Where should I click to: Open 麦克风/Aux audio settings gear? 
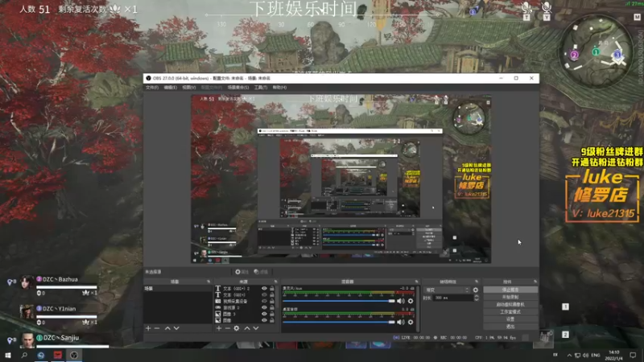click(x=411, y=301)
